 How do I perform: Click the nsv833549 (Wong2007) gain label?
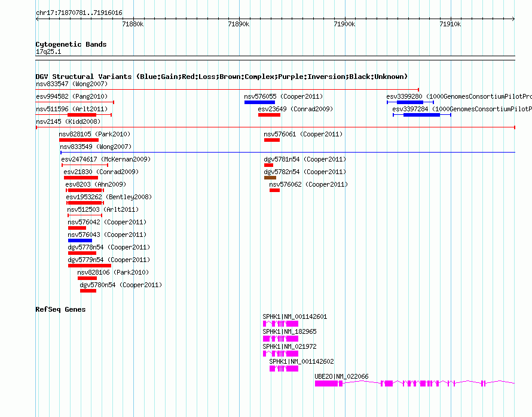(x=96, y=147)
